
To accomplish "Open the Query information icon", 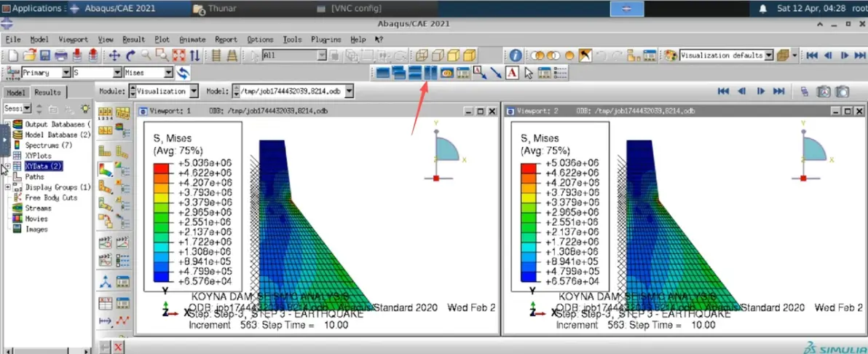I will pos(516,55).
